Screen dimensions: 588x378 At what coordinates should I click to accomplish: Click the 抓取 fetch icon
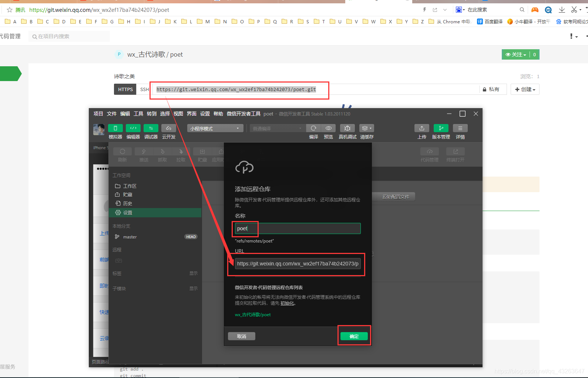click(x=162, y=151)
